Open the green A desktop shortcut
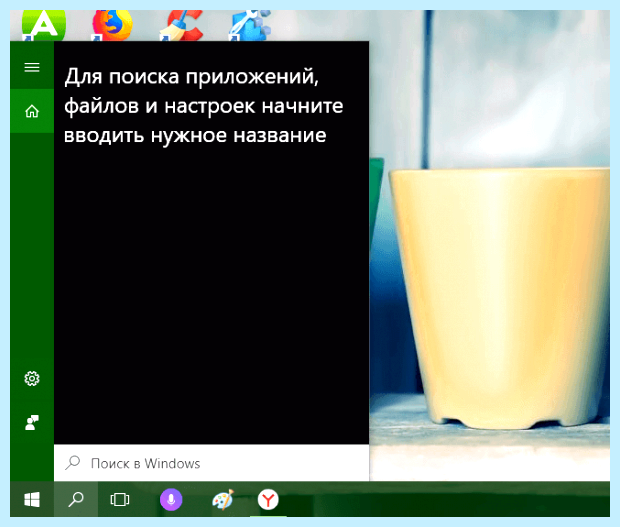 43,25
